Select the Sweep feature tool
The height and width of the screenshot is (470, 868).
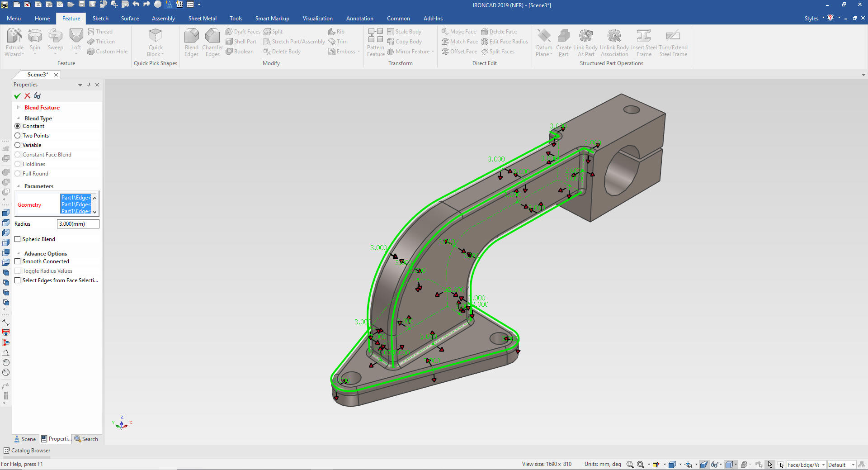(55, 36)
